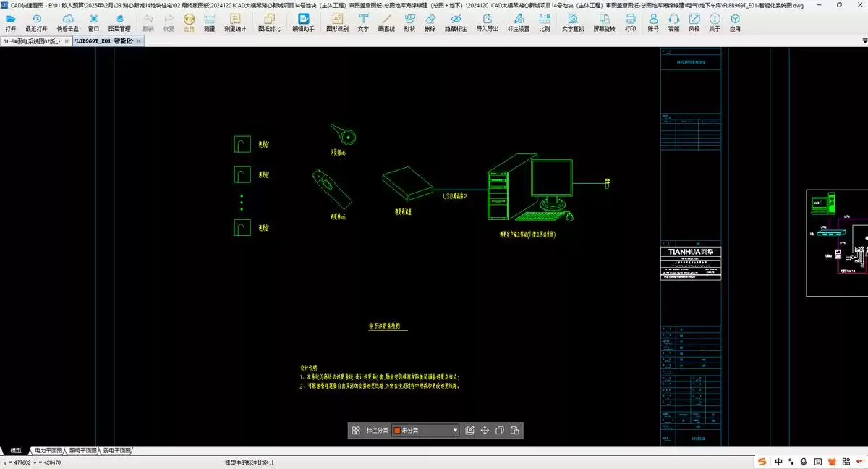This screenshot has height=469, width=868.
Task: Click the orange 未分类 color swatch
Action: click(397, 430)
